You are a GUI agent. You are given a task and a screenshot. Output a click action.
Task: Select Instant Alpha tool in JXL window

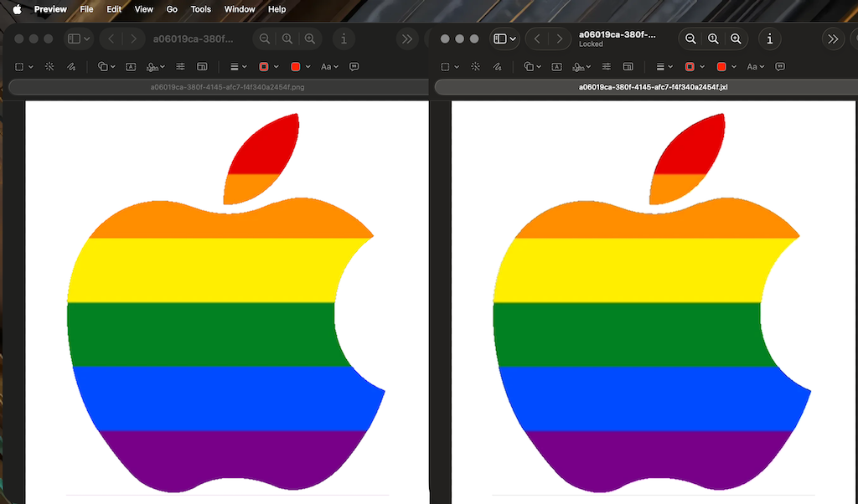475,67
